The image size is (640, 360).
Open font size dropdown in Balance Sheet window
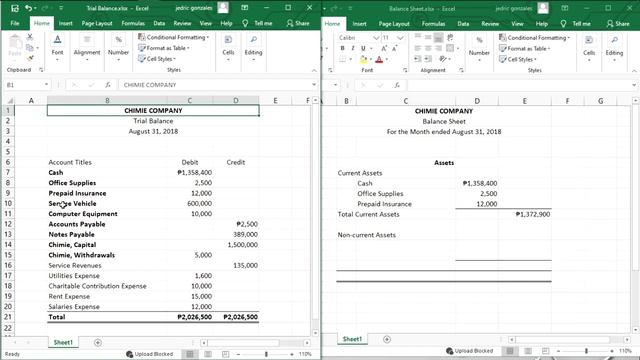tap(400, 38)
